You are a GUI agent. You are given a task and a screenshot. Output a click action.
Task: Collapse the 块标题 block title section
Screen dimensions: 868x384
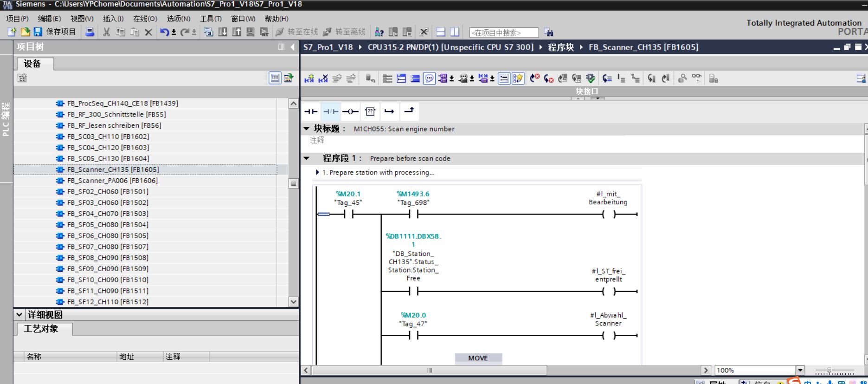coord(306,129)
